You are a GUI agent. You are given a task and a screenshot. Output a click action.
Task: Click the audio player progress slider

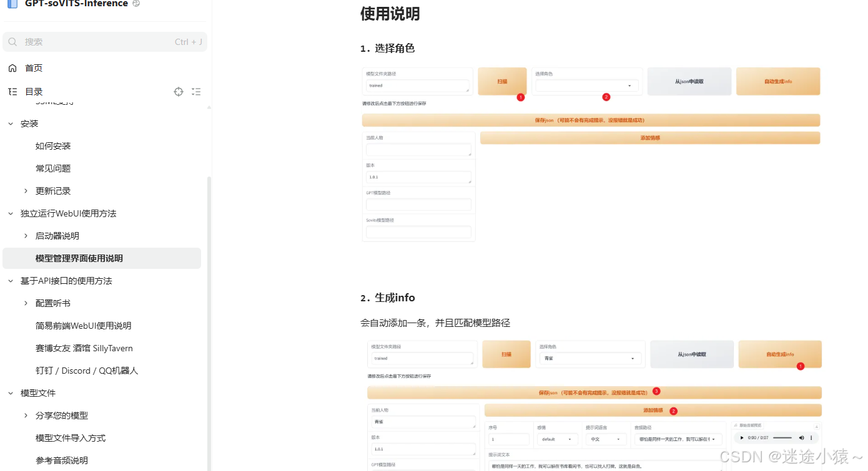coord(782,438)
